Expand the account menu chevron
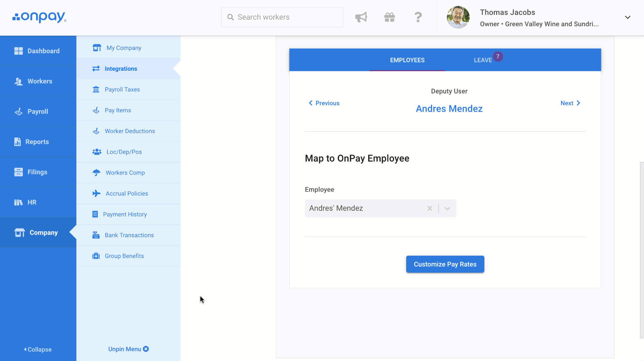The image size is (644, 361). tap(628, 17)
